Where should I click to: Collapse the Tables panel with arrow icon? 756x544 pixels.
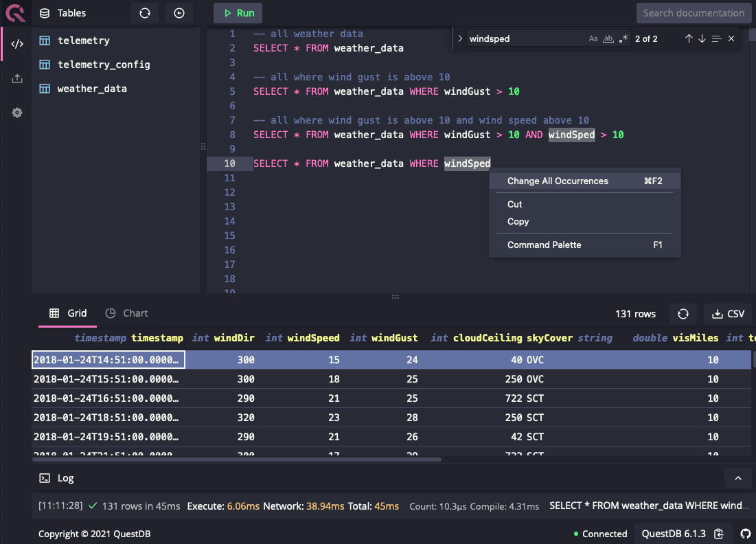coord(179,13)
